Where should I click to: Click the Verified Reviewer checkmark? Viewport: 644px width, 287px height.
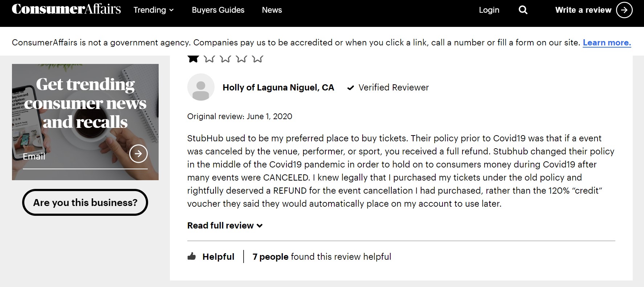coord(350,88)
